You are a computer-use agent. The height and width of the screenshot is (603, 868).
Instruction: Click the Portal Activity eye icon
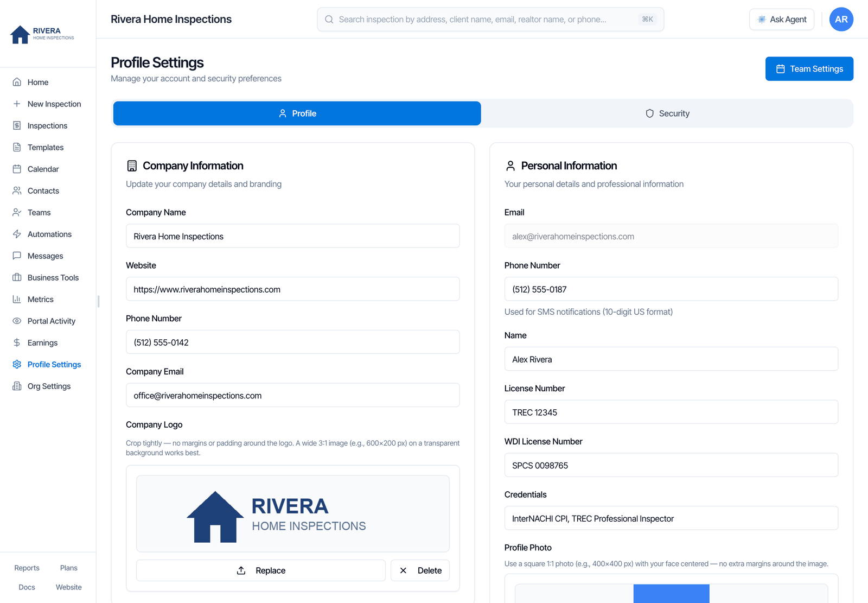tap(17, 321)
